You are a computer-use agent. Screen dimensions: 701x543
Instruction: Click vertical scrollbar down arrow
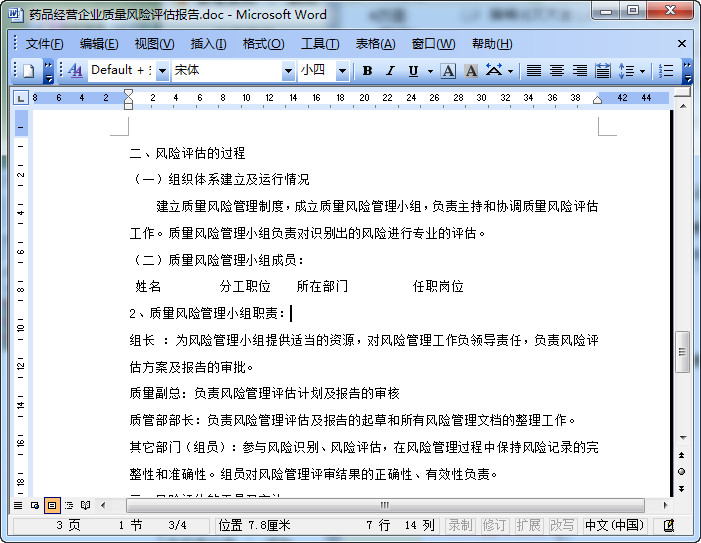pos(683,437)
